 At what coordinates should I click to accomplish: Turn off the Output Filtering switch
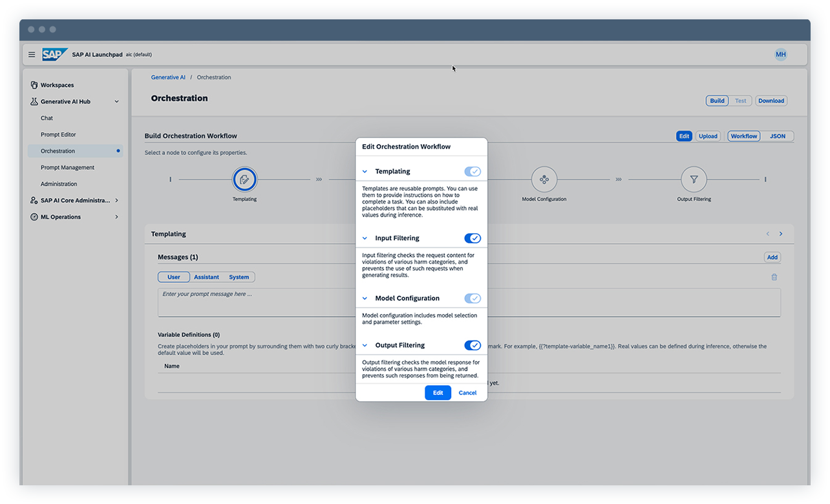[473, 345]
